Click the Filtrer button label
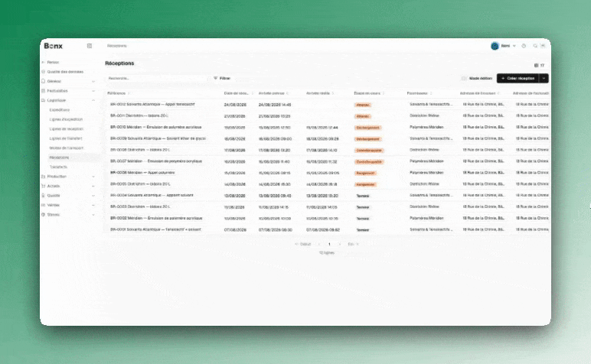 [225, 78]
